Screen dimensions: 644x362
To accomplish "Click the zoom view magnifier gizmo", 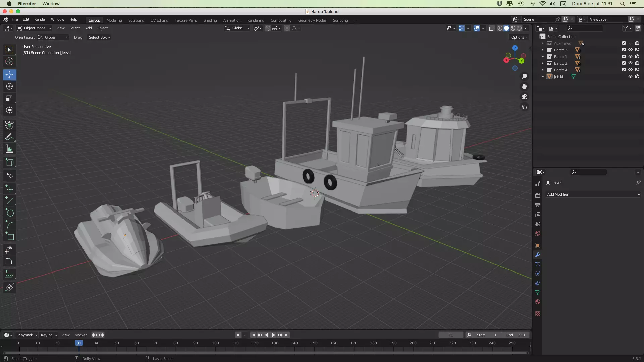I will coord(524,76).
